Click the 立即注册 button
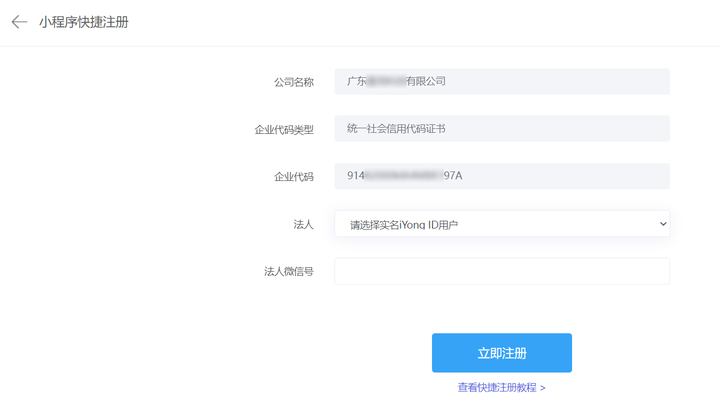720x405 pixels. coord(502,353)
